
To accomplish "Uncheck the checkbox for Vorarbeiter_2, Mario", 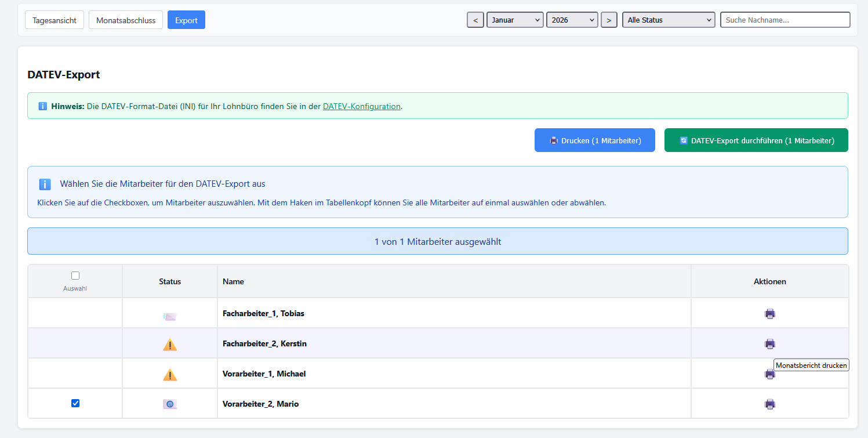I will click(75, 403).
